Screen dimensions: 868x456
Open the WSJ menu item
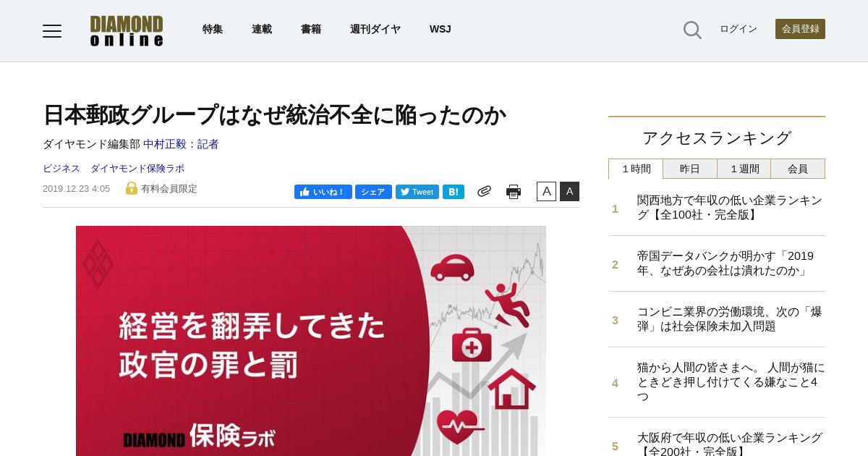click(440, 30)
